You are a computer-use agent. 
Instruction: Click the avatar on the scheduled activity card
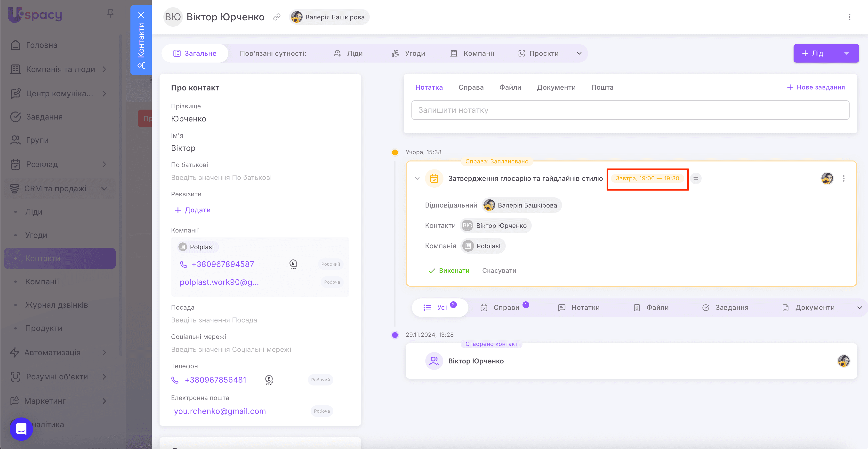point(827,178)
